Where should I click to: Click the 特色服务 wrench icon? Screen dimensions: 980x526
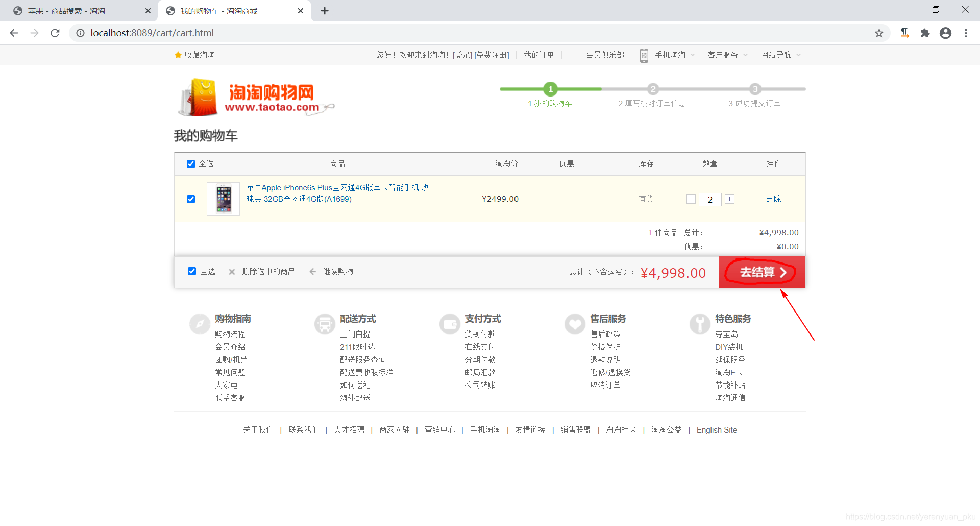click(x=700, y=324)
